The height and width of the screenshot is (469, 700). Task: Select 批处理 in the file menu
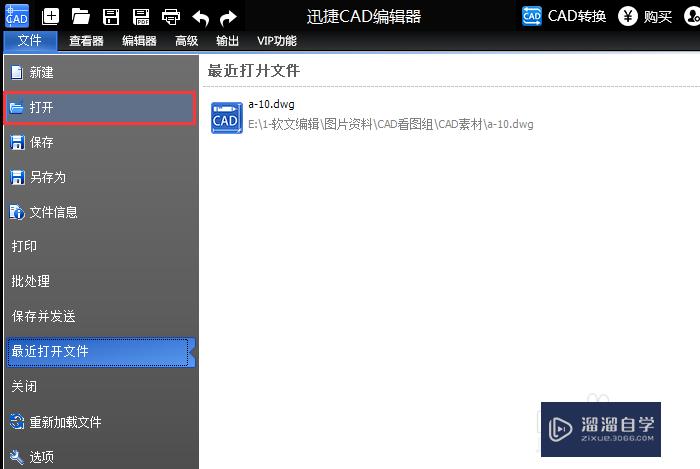click(x=101, y=281)
